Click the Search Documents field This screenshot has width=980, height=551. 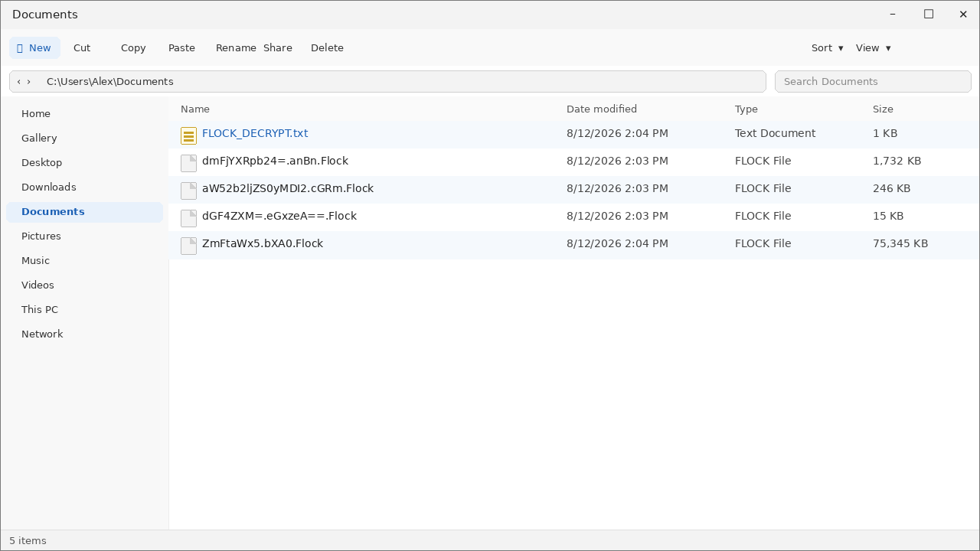873,82
